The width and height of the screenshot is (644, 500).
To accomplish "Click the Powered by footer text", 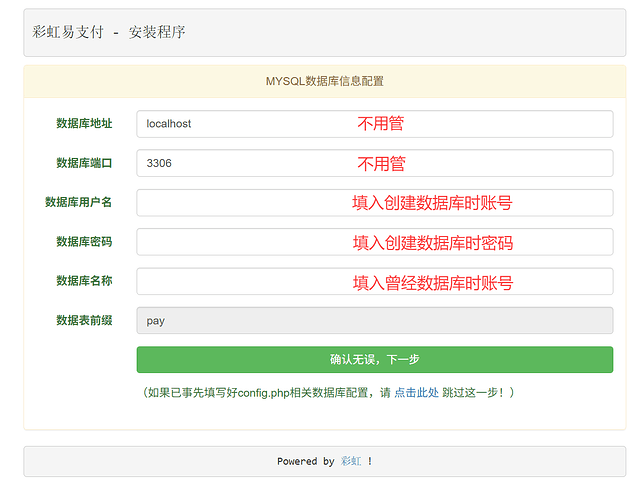I will pyautogui.click(x=305, y=461).
